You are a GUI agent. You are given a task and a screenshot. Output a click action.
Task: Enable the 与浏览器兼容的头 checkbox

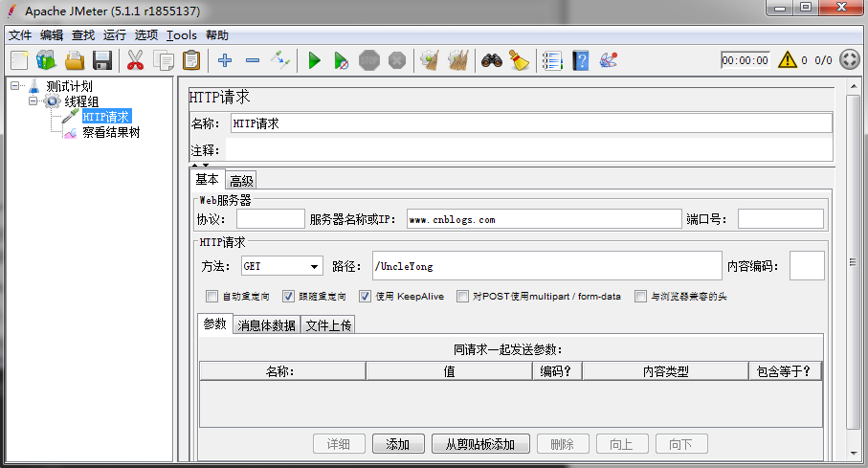640,297
